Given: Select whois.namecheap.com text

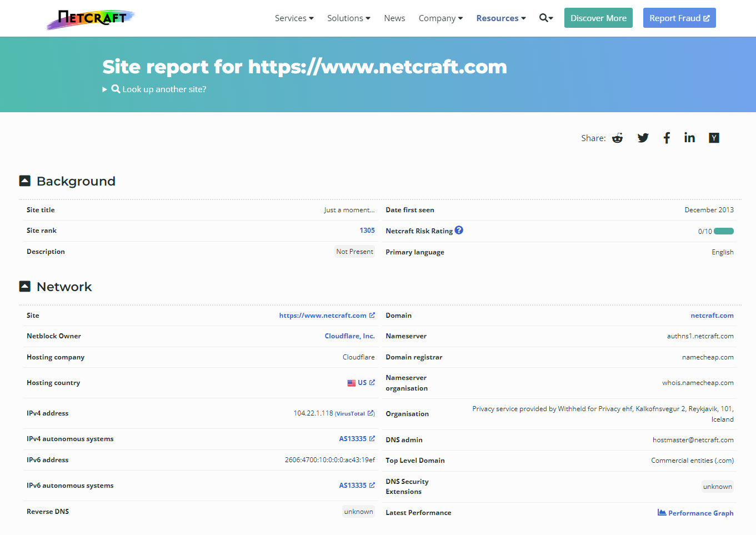Looking at the screenshot, I should 698,383.
